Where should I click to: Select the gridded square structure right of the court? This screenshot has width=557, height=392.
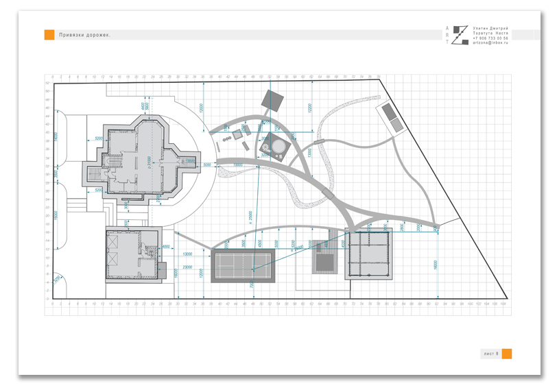pyautogui.click(x=369, y=254)
